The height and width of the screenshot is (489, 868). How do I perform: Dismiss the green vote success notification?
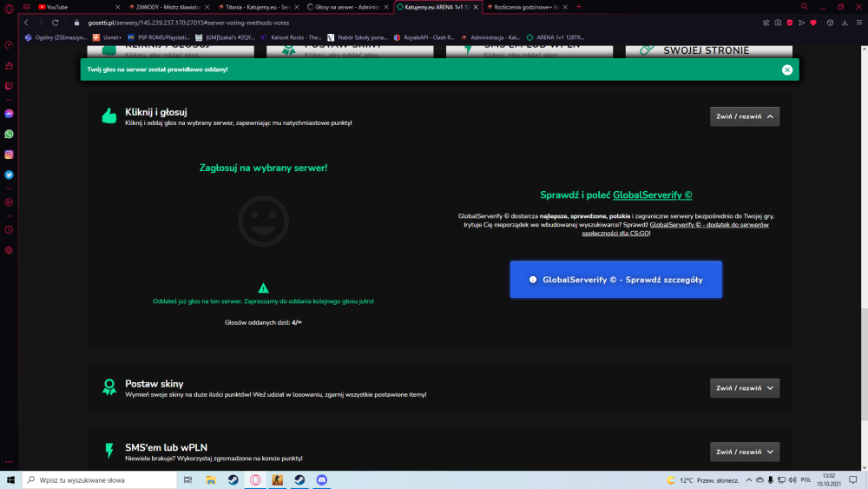pyautogui.click(x=787, y=69)
